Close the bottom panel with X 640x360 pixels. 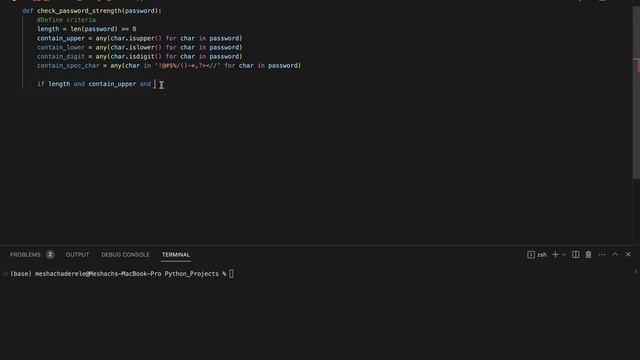(x=628, y=254)
